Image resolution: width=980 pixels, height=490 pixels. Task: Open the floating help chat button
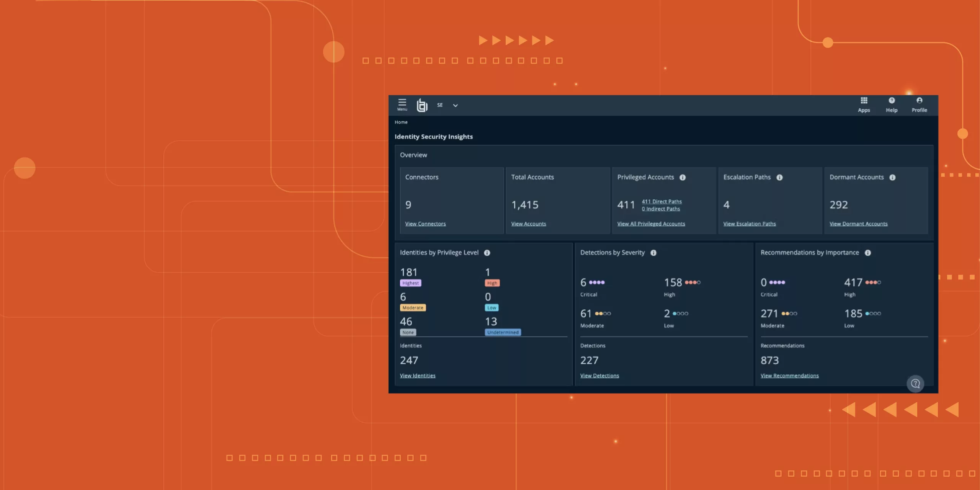(915, 383)
